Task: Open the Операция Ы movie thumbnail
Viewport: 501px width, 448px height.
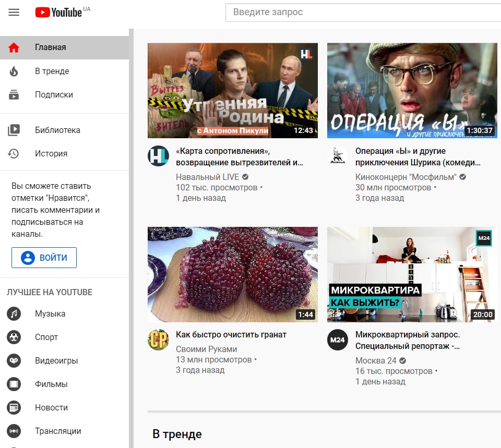Action: click(412, 90)
